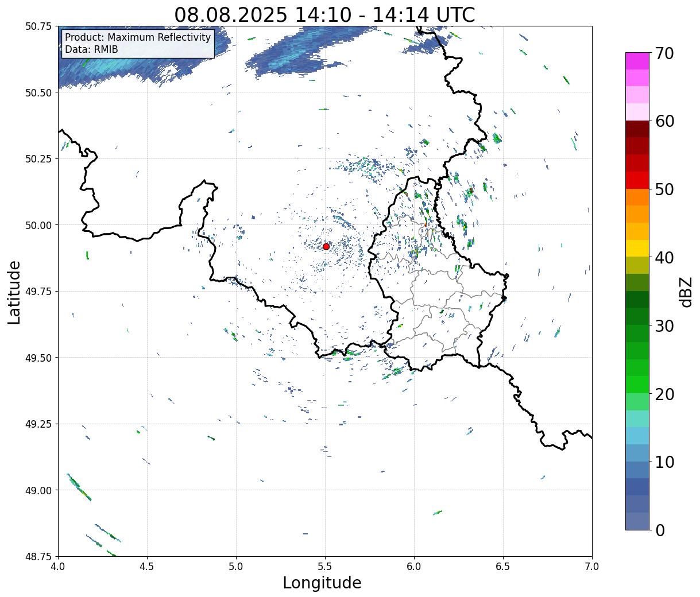Click the grey-blue swatch at the colorbar bottom
The height and width of the screenshot is (597, 700).
click(x=637, y=521)
